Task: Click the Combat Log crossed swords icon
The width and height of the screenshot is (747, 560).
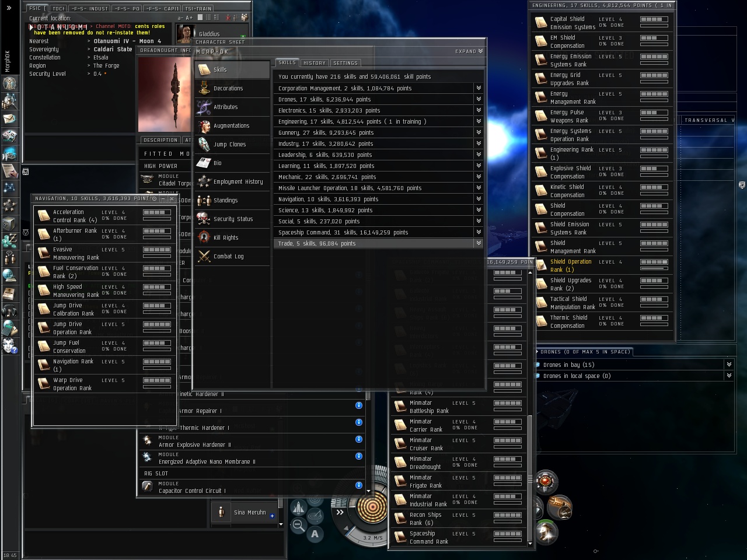Action: [204, 256]
